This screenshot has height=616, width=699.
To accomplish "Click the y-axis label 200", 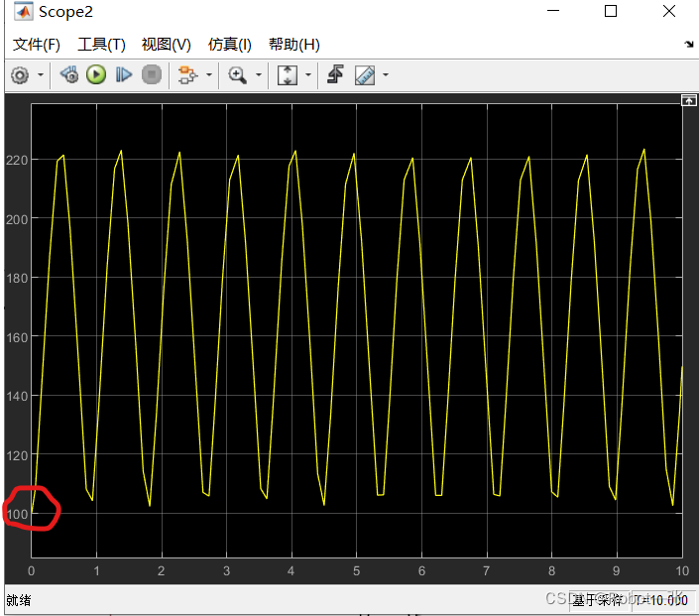I will [17, 219].
